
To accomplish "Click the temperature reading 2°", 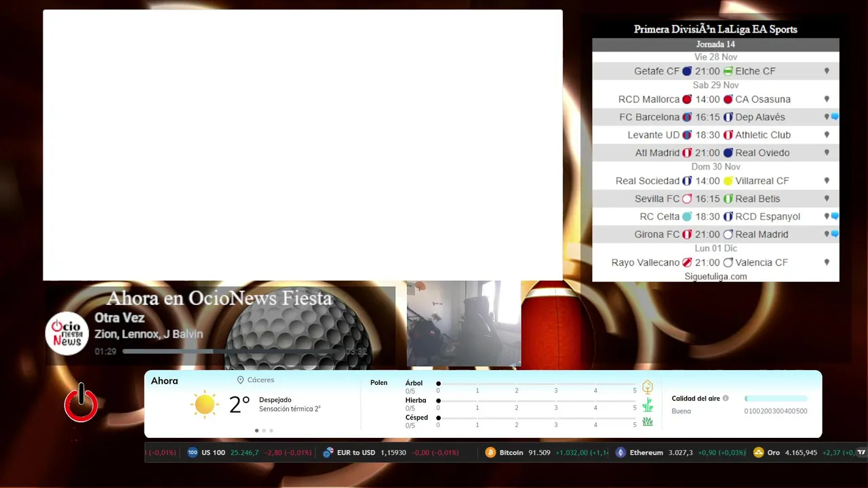I will [239, 405].
